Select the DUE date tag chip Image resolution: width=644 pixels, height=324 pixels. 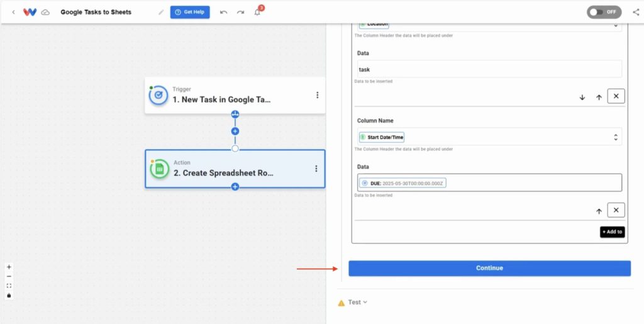pos(402,183)
